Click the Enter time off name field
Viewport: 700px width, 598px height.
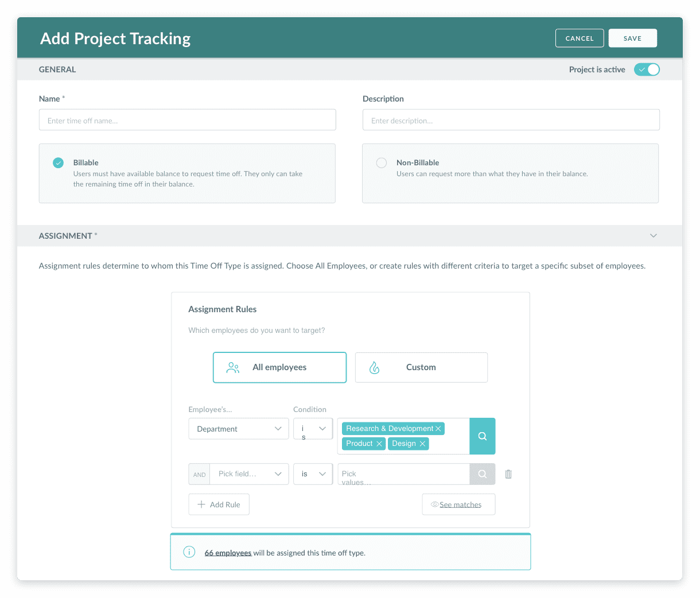[187, 119]
